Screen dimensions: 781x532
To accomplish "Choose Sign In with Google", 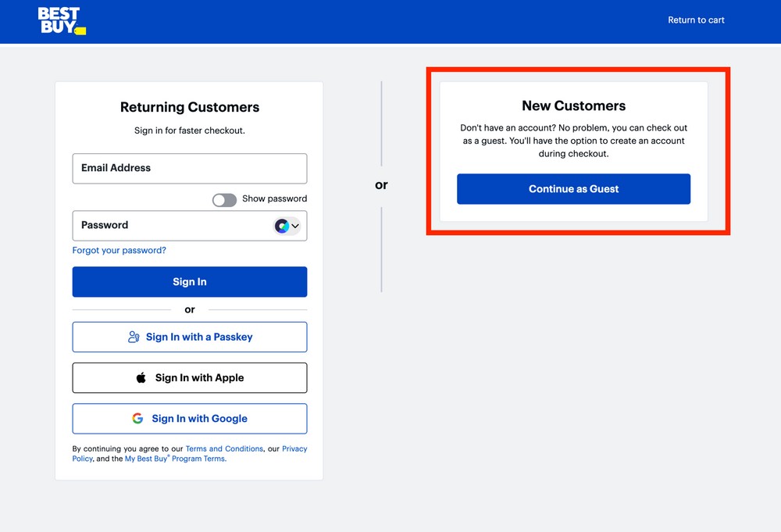I will coord(190,419).
